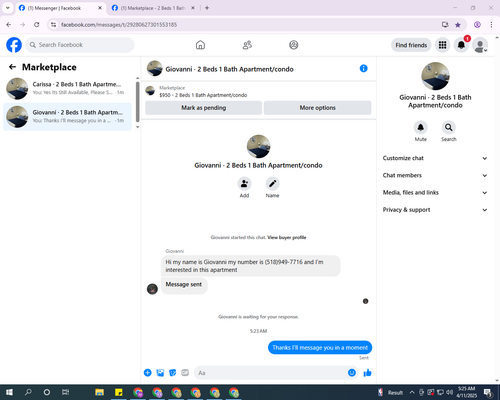Click the Thanks I'll message you bubble

320,347
